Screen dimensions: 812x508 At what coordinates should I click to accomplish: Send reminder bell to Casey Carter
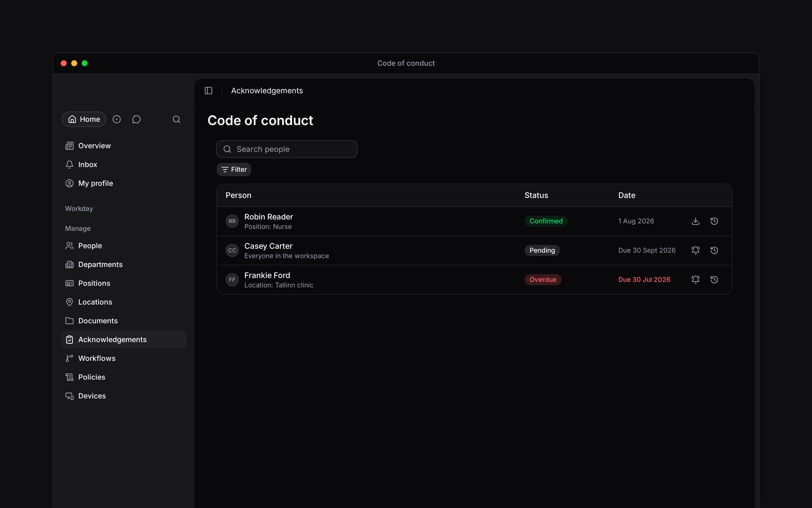pyautogui.click(x=696, y=250)
